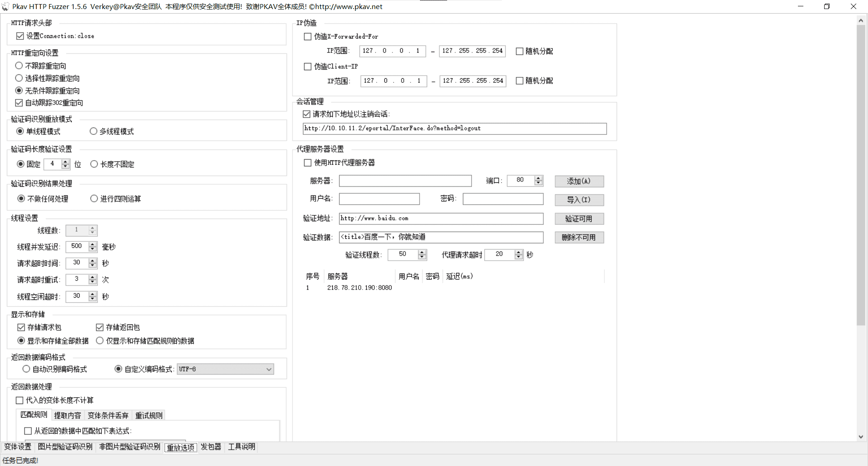Increase the proxy port number spinner

[x=538, y=178]
